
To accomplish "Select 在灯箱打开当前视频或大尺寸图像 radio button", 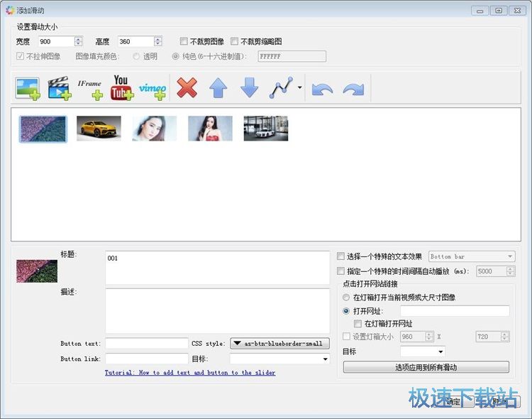I will point(346,298).
